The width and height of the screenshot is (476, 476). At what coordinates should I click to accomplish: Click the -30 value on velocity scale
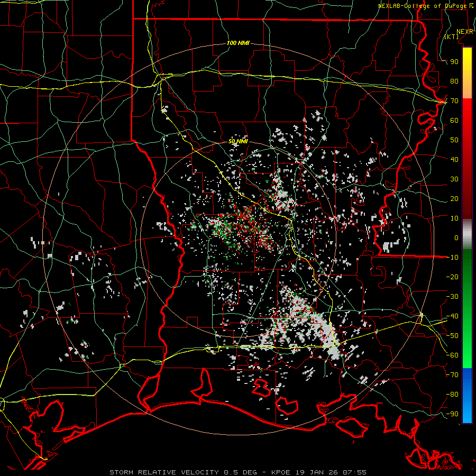click(x=452, y=297)
